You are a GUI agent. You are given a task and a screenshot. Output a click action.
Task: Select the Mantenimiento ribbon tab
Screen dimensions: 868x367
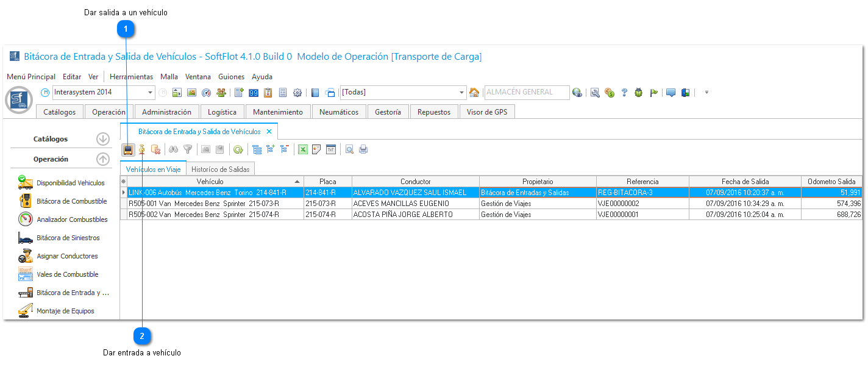(x=278, y=112)
